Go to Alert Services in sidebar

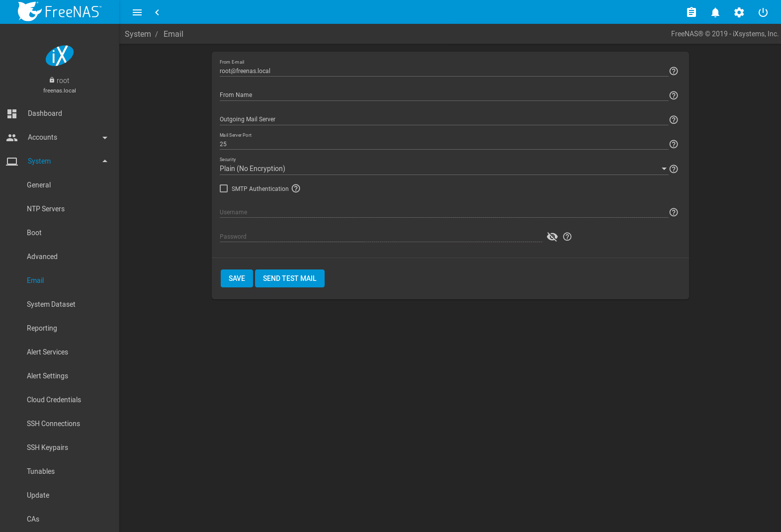coord(47,352)
